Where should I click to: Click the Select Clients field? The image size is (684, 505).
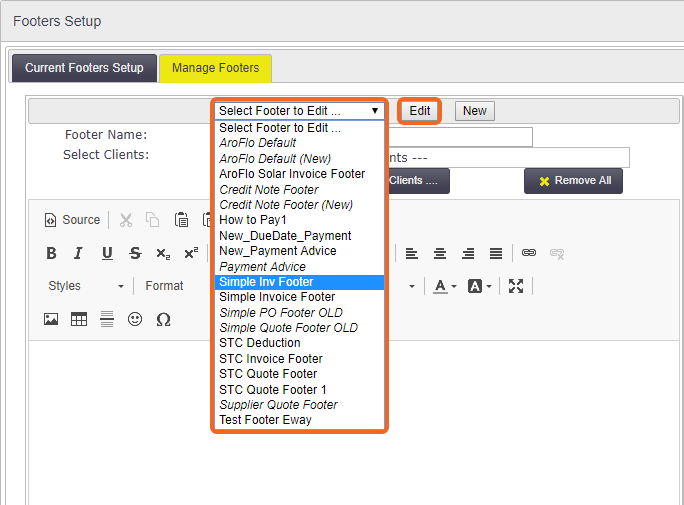pos(509,157)
